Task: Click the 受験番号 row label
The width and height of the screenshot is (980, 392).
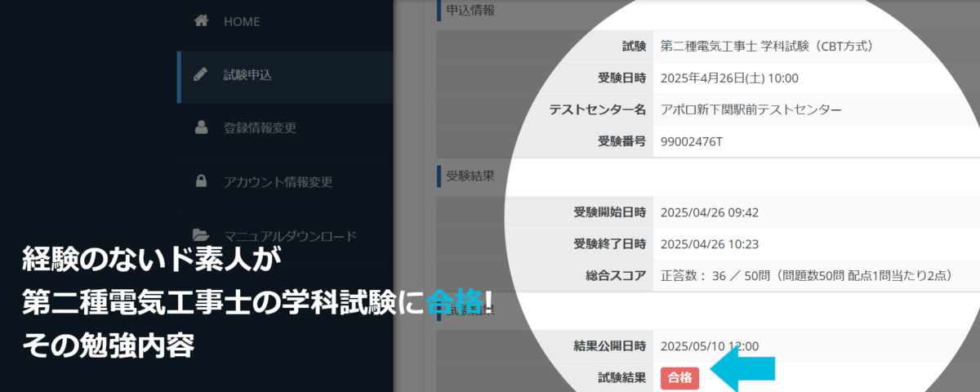Action: 622,141
